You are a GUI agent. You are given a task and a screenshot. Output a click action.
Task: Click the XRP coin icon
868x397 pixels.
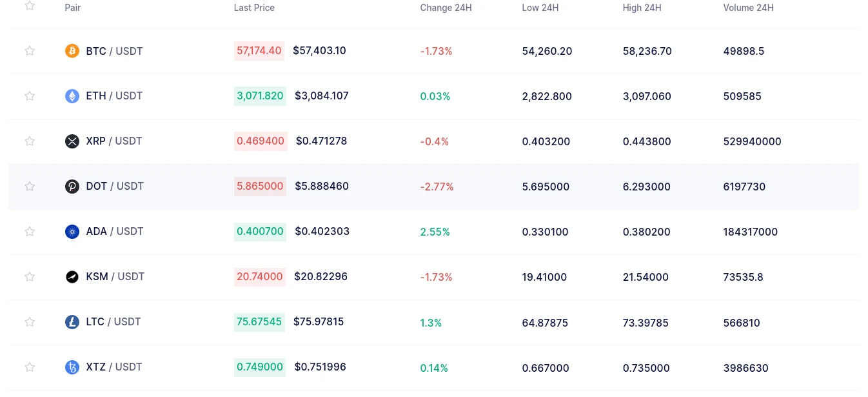pyautogui.click(x=72, y=141)
